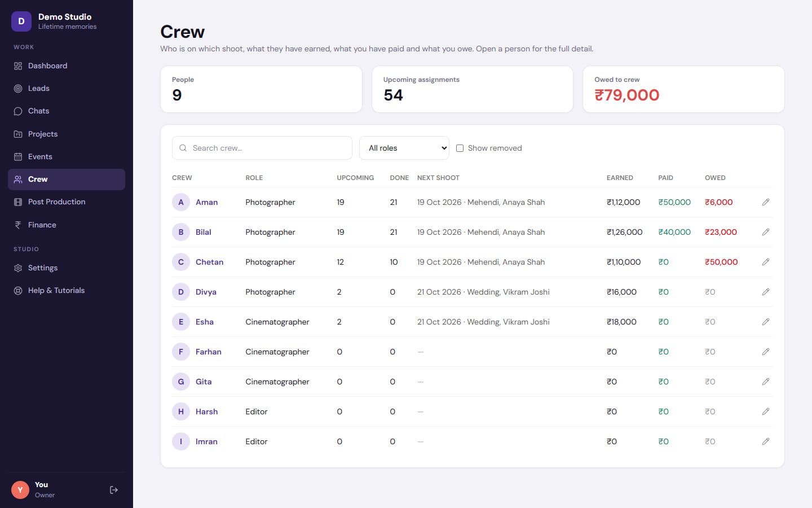The width and height of the screenshot is (812, 508).
Task: Click Chetan's owed amount ₹50,000
Action: pos(721,262)
